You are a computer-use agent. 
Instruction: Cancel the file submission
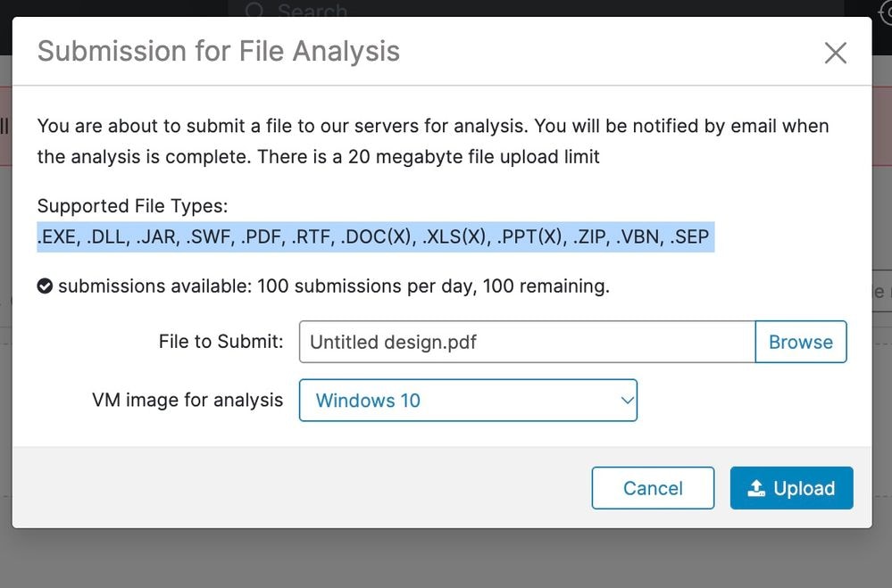653,488
